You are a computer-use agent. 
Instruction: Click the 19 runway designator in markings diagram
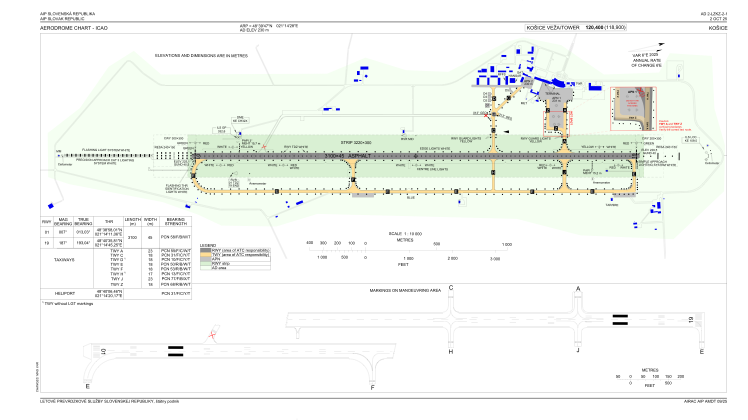(x=691, y=320)
